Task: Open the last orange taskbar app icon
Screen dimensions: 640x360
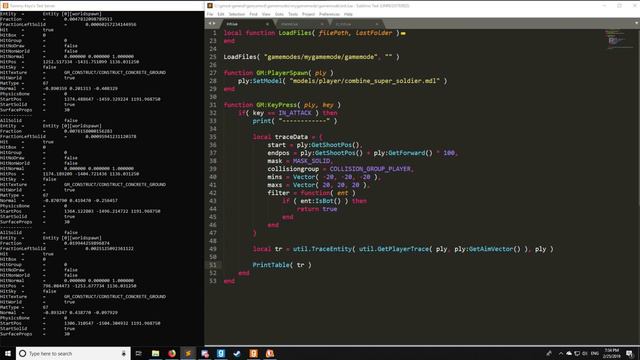Action: (x=270, y=353)
